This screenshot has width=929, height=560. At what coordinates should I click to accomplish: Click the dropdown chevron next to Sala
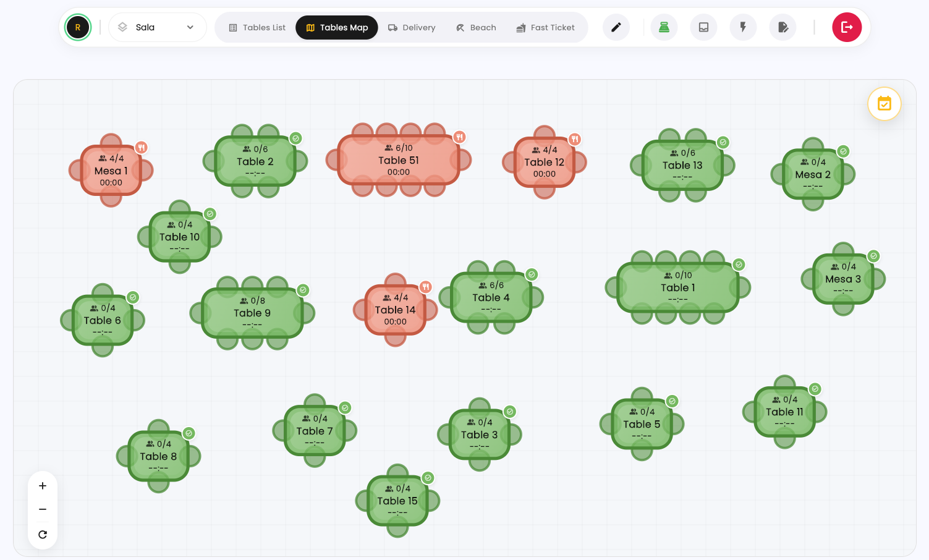click(x=190, y=27)
